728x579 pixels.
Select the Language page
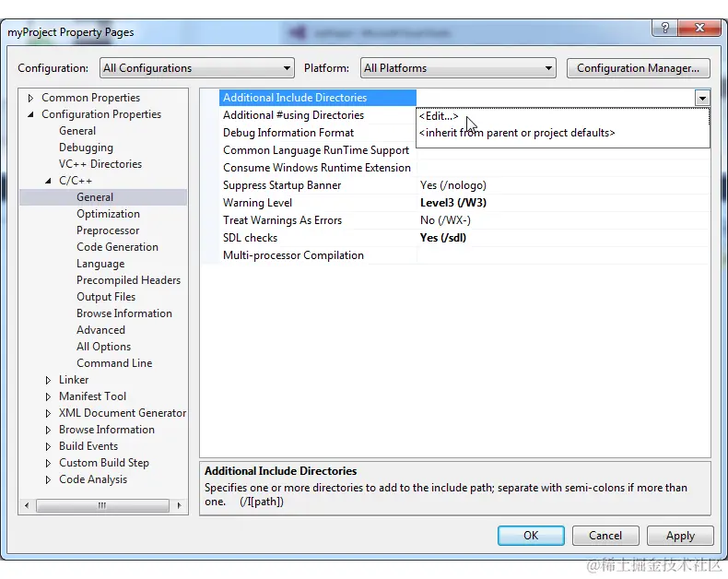pos(100,264)
